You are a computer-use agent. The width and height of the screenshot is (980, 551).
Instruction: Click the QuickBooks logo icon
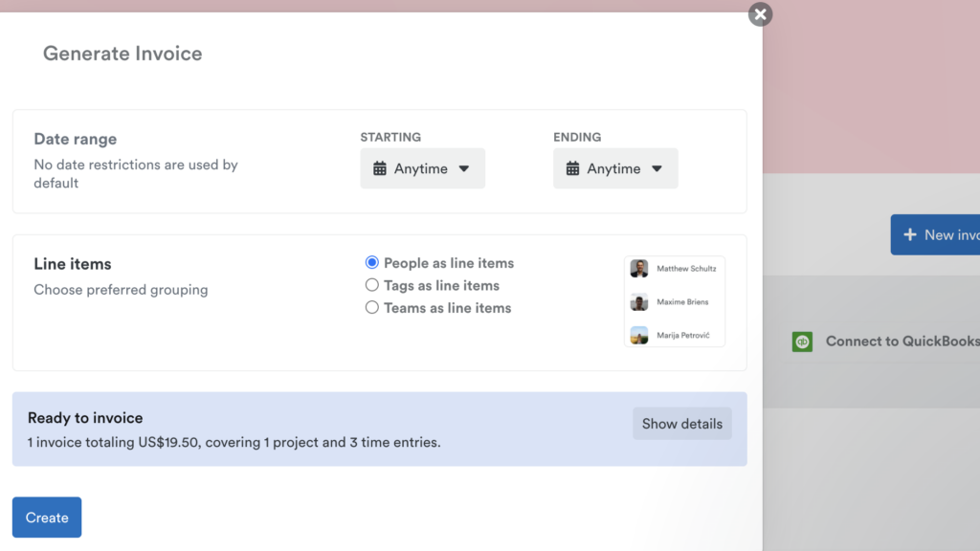pyautogui.click(x=803, y=342)
